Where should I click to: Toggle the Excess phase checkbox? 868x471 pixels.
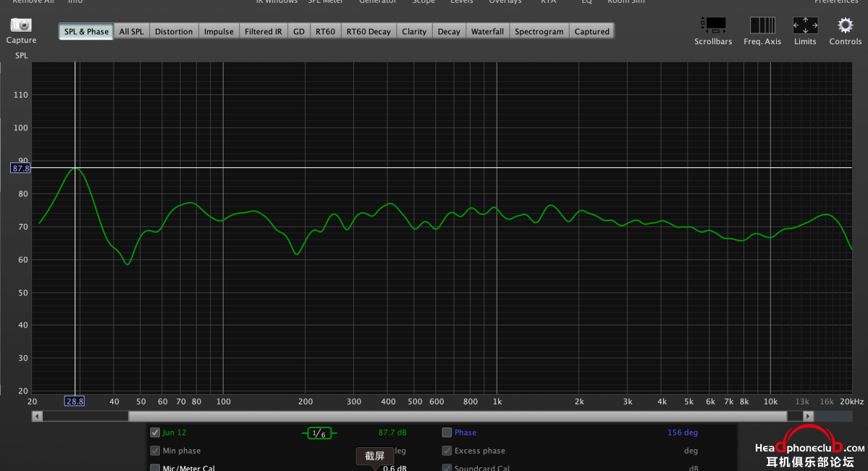pyautogui.click(x=447, y=451)
